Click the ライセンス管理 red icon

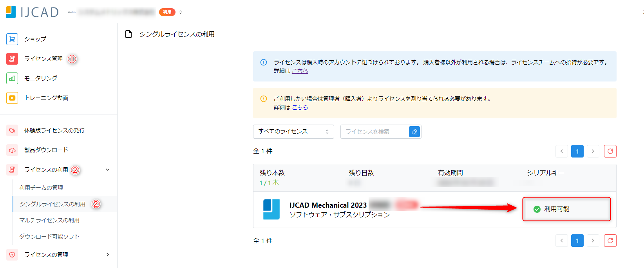coord(12,59)
